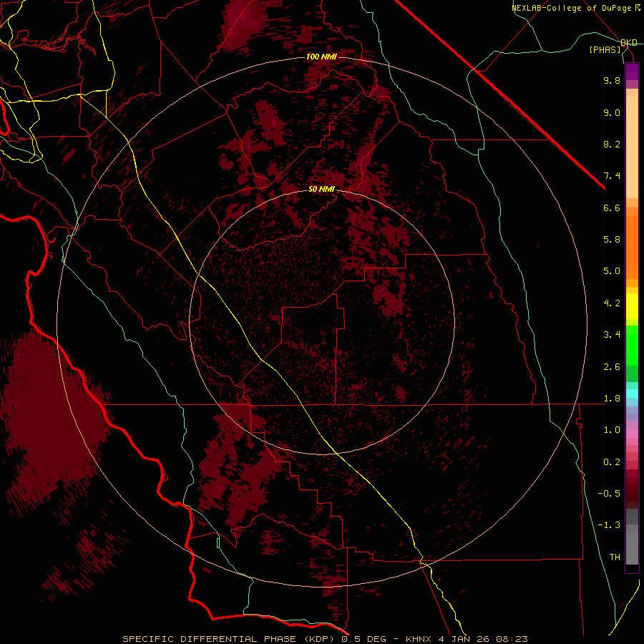Click the 3.4 value on the color scale
This screenshot has height=644, width=644.
click(612, 335)
